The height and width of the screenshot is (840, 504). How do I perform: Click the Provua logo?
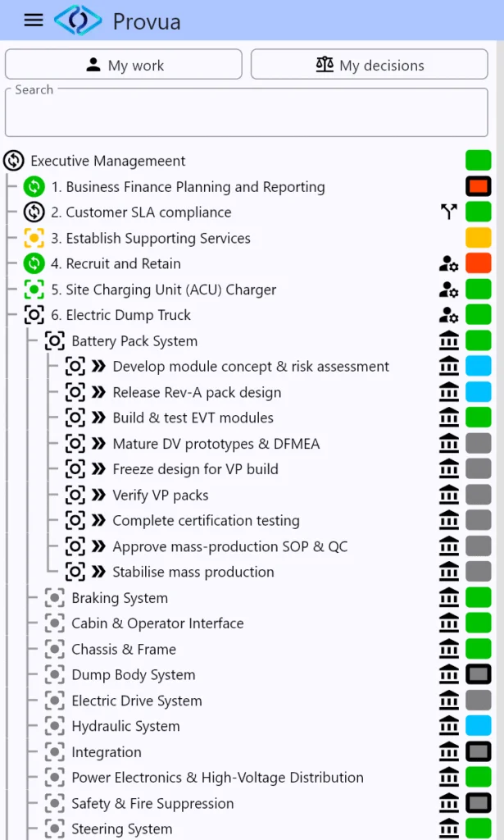point(78,21)
